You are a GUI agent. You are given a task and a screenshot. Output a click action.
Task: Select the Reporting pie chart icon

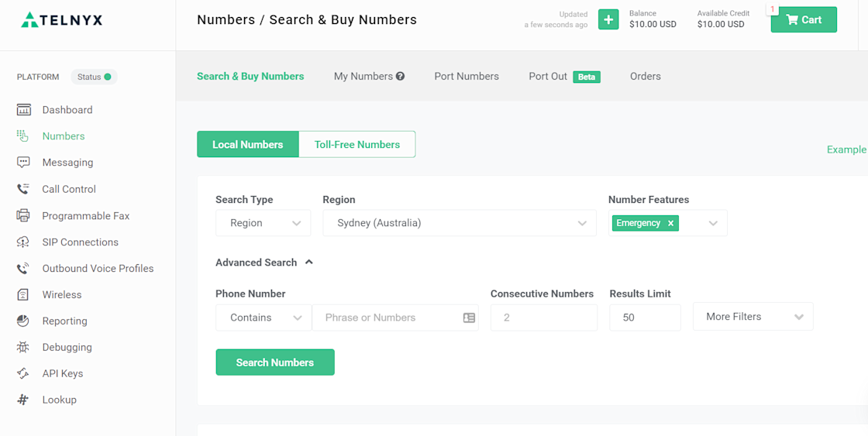23,321
